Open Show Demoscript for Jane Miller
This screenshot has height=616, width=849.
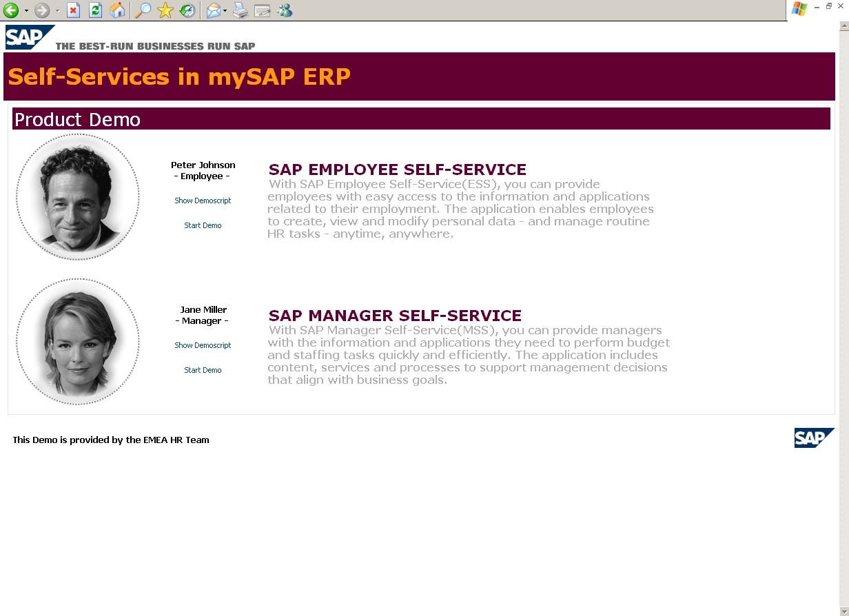[x=203, y=345]
